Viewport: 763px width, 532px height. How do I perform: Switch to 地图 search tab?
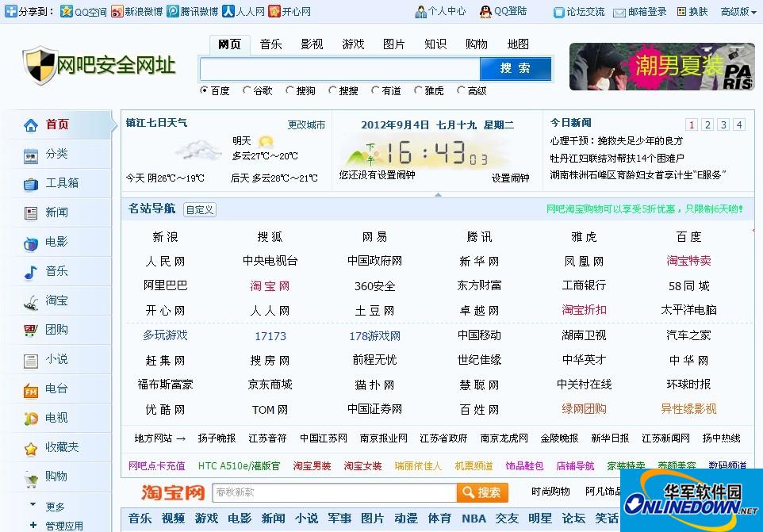point(518,44)
